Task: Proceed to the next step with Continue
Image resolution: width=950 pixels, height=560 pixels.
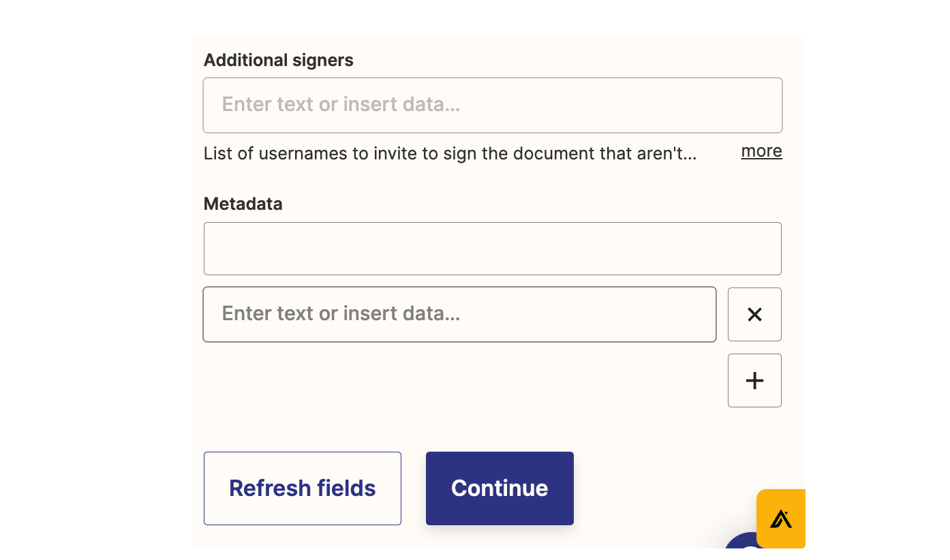Action: [500, 488]
